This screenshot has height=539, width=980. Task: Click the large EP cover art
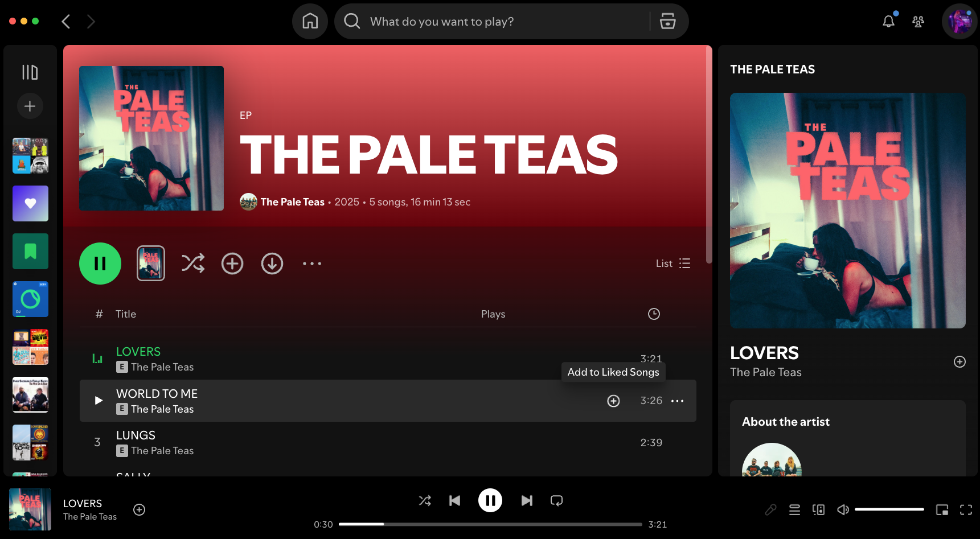point(151,138)
